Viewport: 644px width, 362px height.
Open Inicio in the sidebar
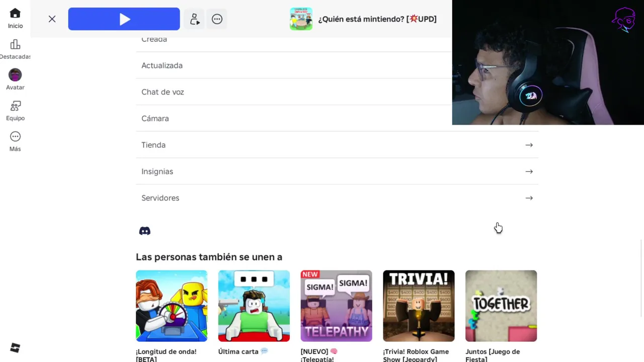tap(15, 19)
